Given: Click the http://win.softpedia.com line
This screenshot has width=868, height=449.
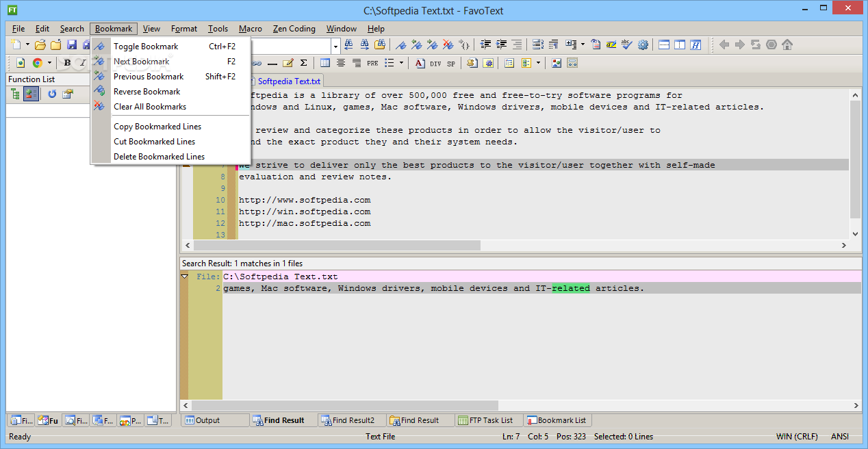Looking at the screenshot, I should (x=305, y=211).
